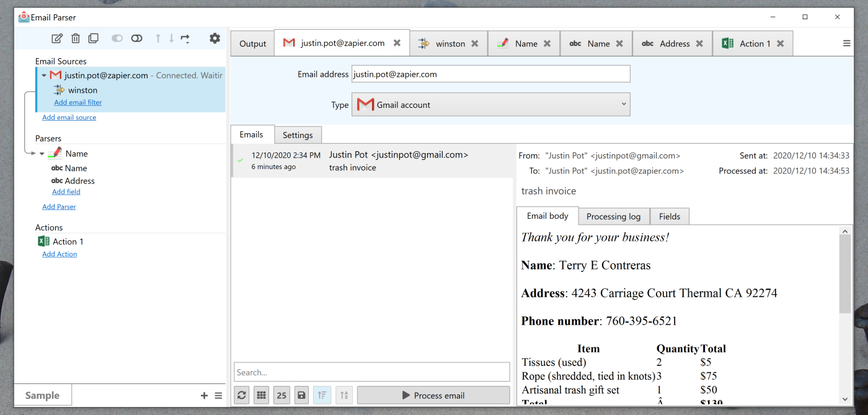
Task: Select the winston email filter in sidebar
Action: click(x=82, y=90)
